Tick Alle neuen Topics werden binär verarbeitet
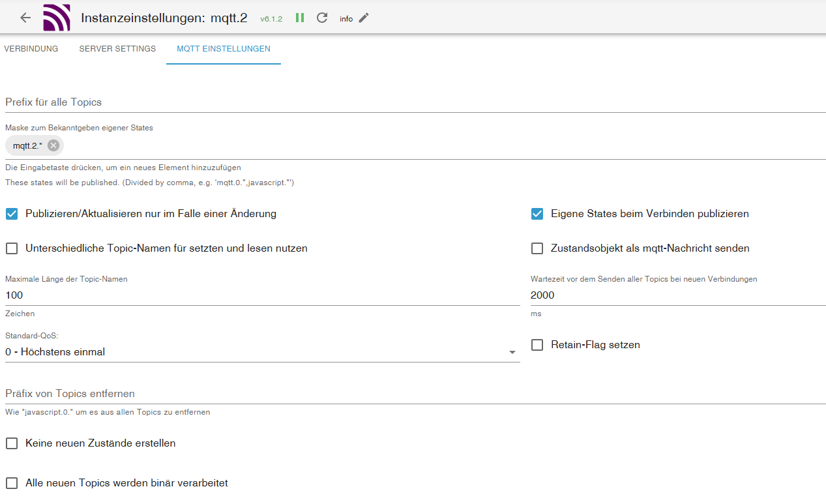Image resolution: width=826 pixels, height=504 pixels. tap(12, 483)
